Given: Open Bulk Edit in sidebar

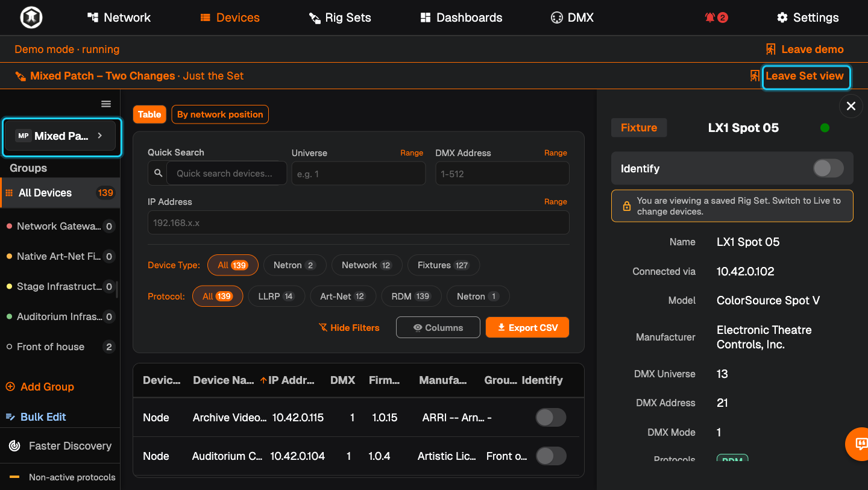Looking at the screenshot, I should pos(36,417).
